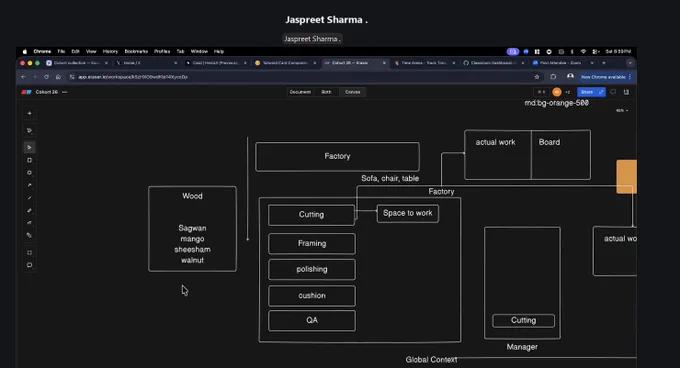
Task: Click the Wi-Fi icon in the menu bar
Action: point(583,52)
